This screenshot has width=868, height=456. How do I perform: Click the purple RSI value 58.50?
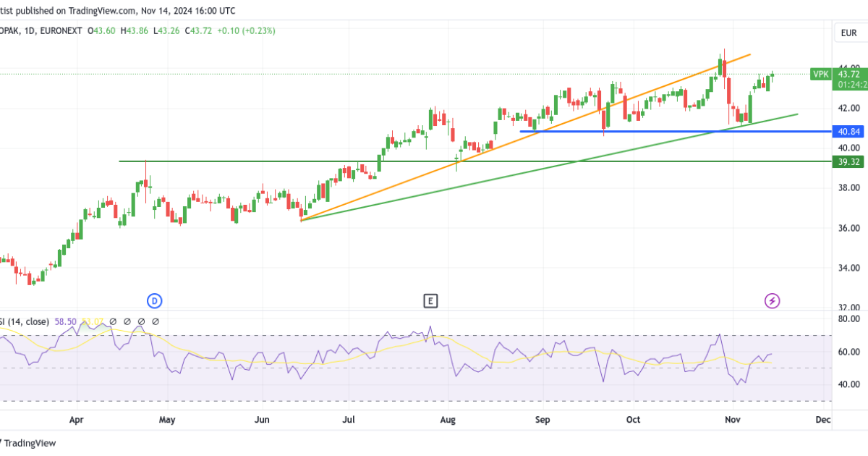[x=72, y=321]
